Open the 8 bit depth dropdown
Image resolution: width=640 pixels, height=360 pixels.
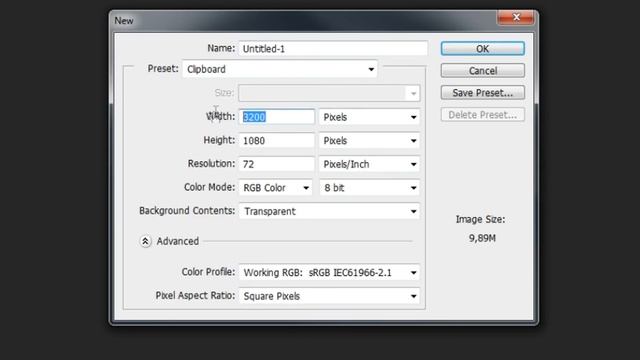pyautogui.click(x=369, y=188)
